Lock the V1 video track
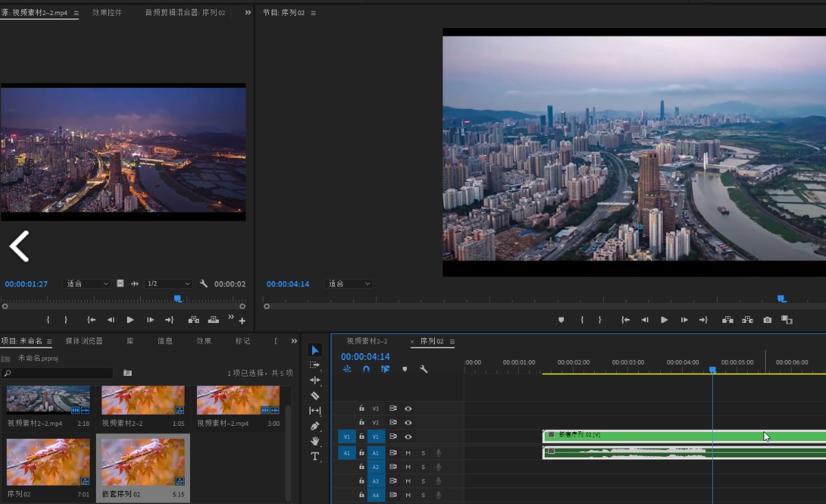 (362, 436)
